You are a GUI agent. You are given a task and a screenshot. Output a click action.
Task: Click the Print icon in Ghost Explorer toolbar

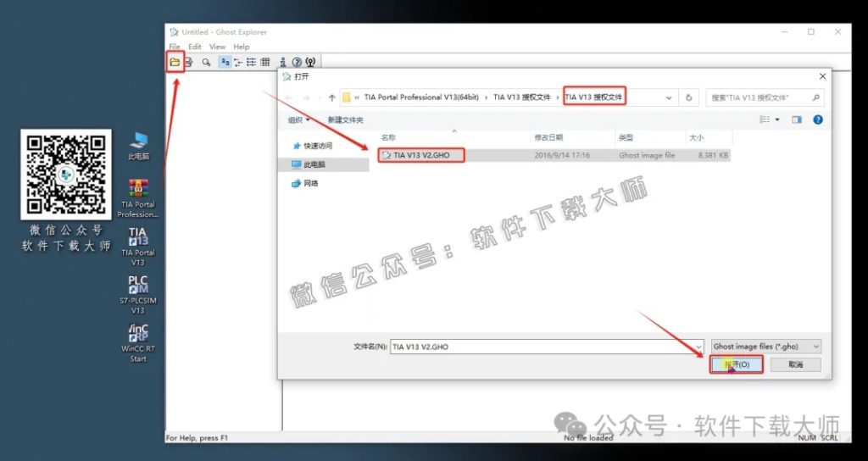click(189, 62)
